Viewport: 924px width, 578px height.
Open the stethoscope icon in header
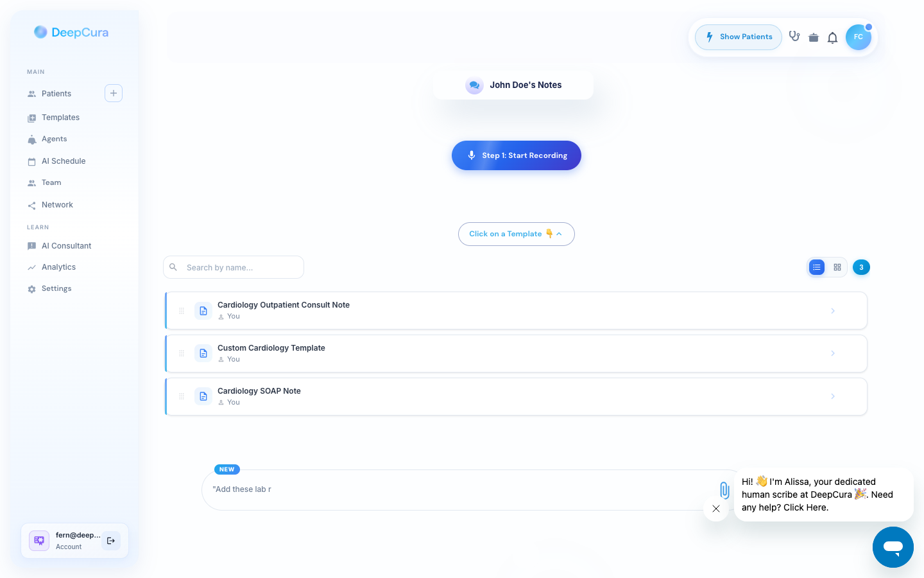[794, 37]
